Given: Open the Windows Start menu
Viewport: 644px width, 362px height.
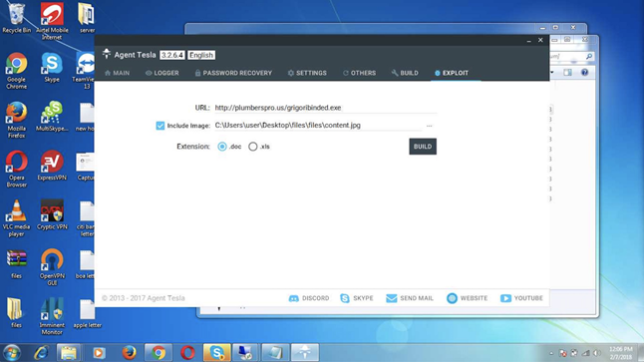Looking at the screenshot, I should 12,353.
